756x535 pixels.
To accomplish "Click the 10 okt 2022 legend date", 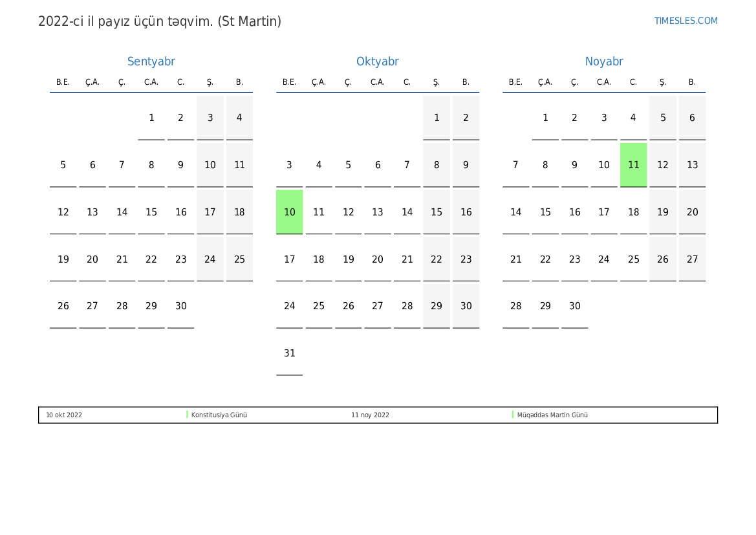I will pyautogui.click(x=64, y=415).
